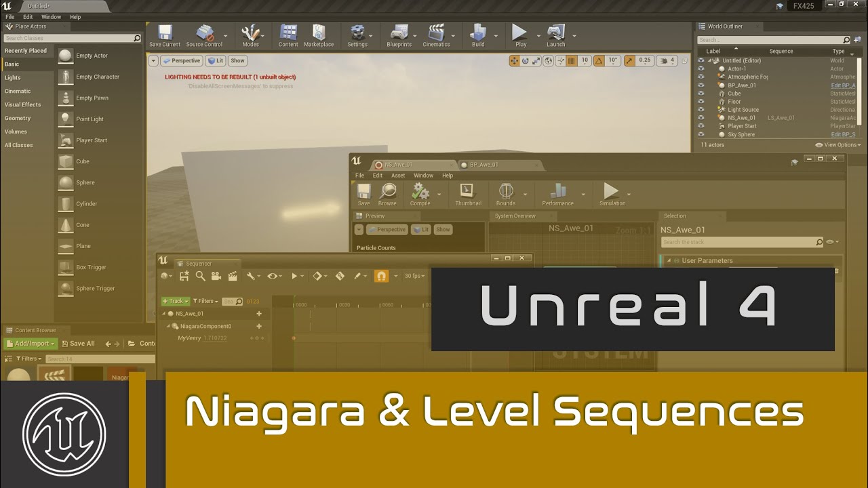Click the Sequencer save-as icon
868x488 pixels.
184,276
